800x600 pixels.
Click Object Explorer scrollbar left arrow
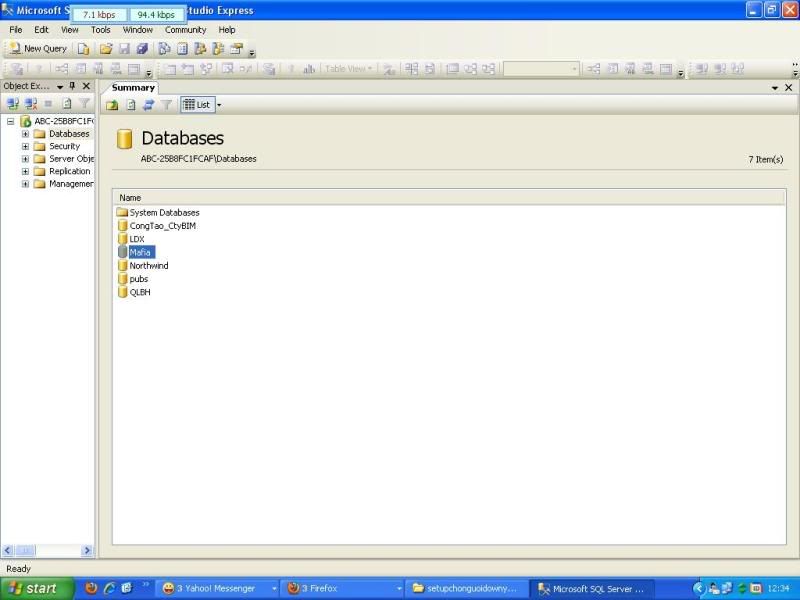pos(7,551)
